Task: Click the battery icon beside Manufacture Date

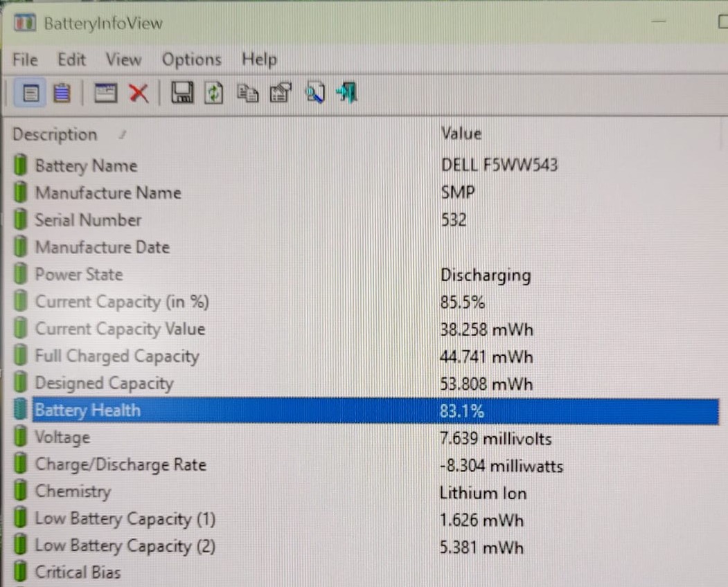Action: [x=20, y=246]
